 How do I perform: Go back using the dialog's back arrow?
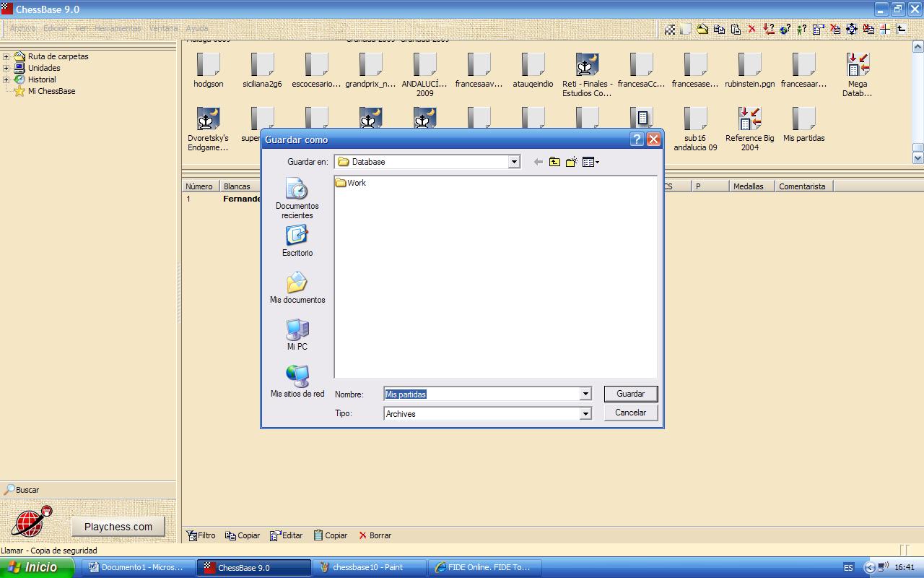(538, 162)
